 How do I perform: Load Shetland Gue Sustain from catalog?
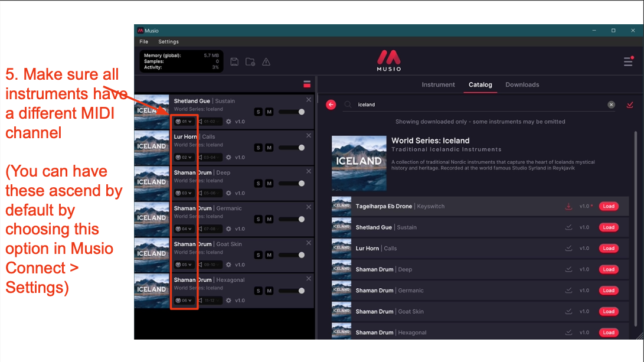(609, 227)
